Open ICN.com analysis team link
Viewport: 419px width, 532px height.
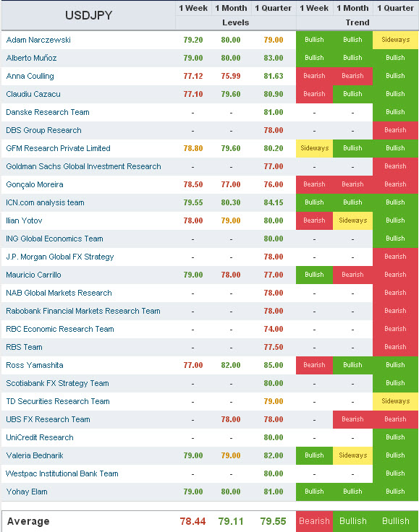coord(45,202)
